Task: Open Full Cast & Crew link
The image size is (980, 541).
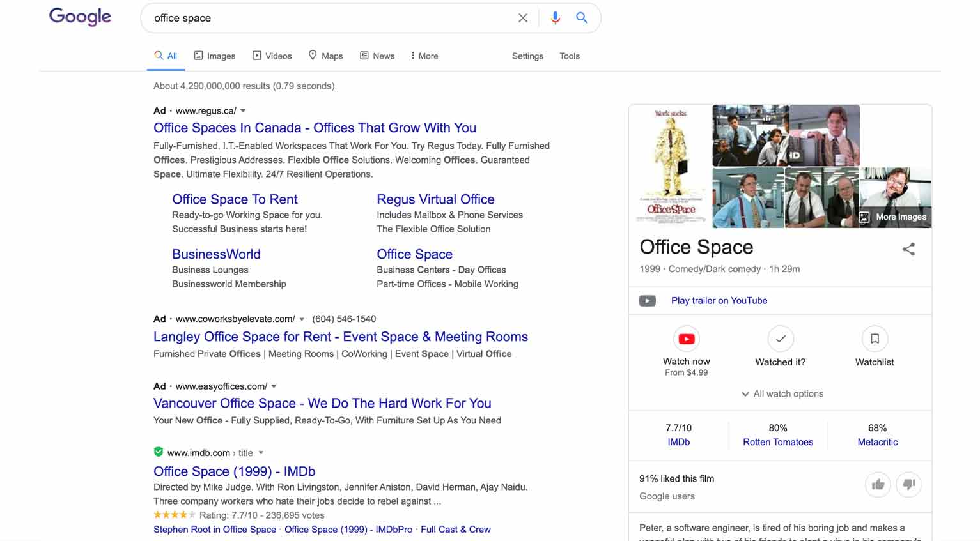Action: tap(456, 530)
